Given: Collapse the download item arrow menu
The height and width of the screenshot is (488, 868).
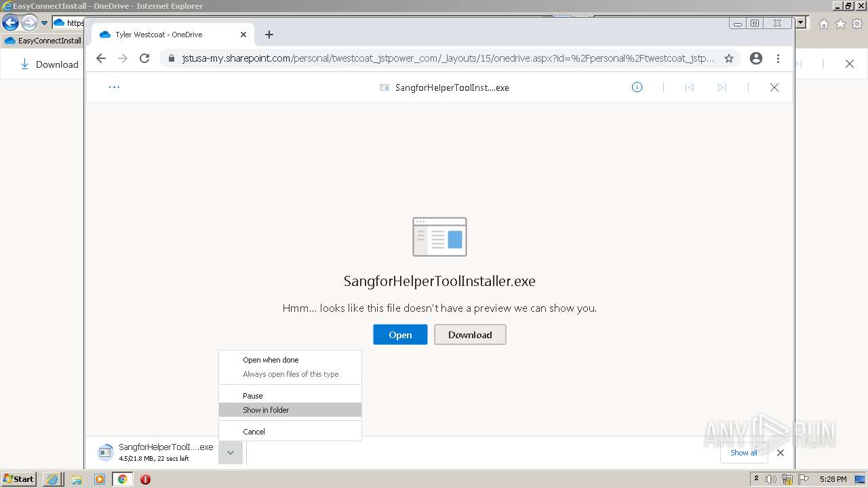Looking at the screenshot, I should [x=231, y=453].
